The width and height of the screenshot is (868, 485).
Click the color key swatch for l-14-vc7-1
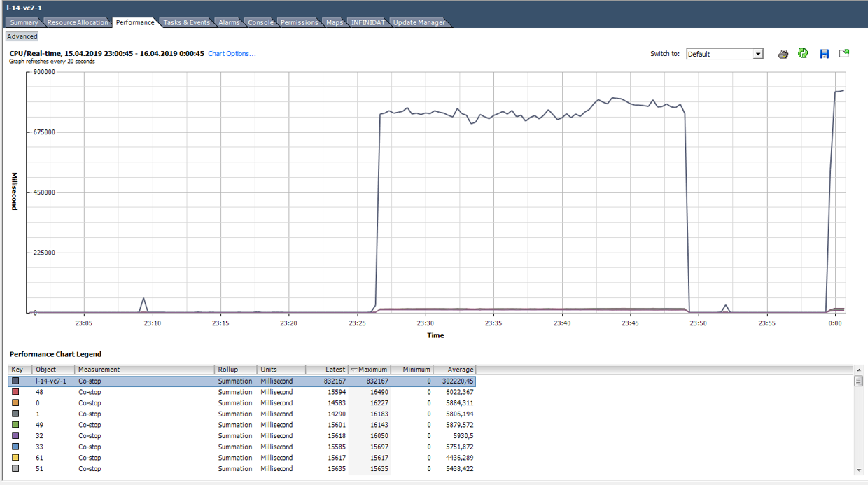point(17,381)
